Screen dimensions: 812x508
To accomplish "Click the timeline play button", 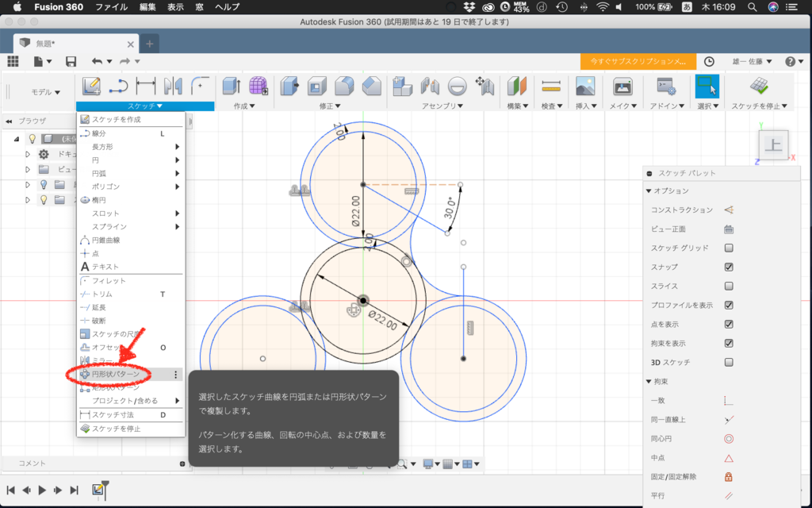I will [43, 491].
